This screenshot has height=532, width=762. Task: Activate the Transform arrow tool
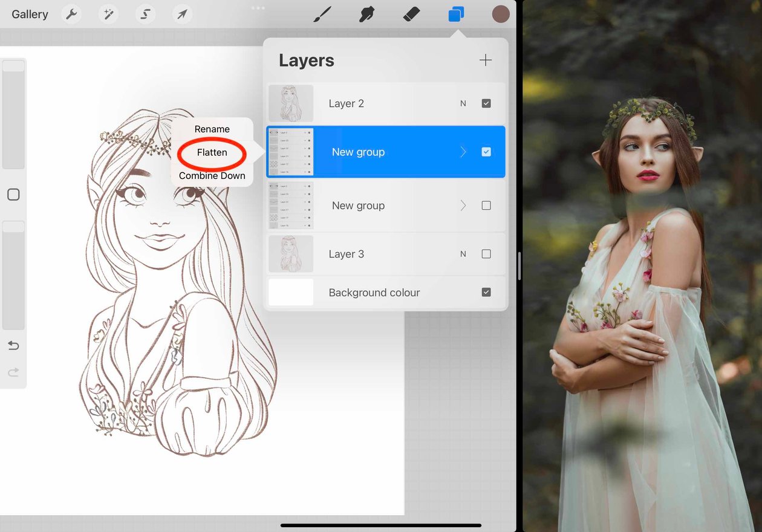coord(182,15)
